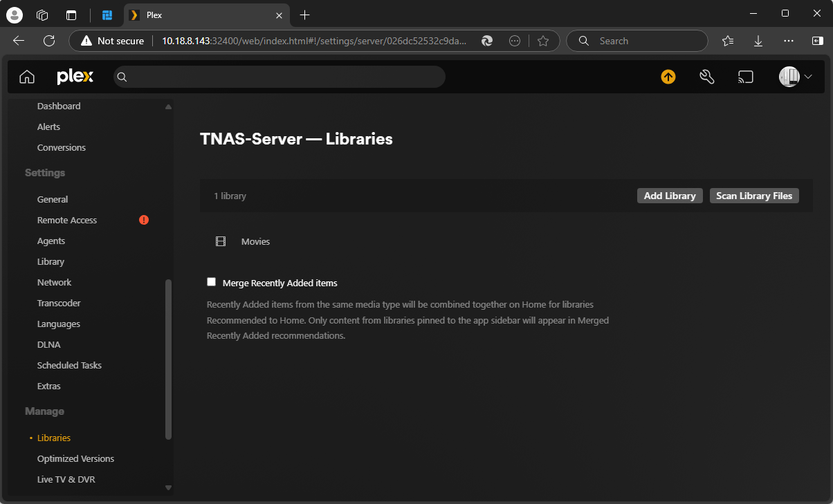Click the search magnifier in the Plex bar

click(122, 77)
